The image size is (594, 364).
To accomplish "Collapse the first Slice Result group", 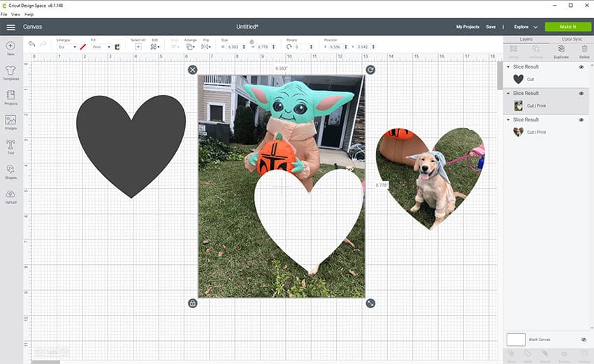I will pyautogui.click(x=508, y=66).
